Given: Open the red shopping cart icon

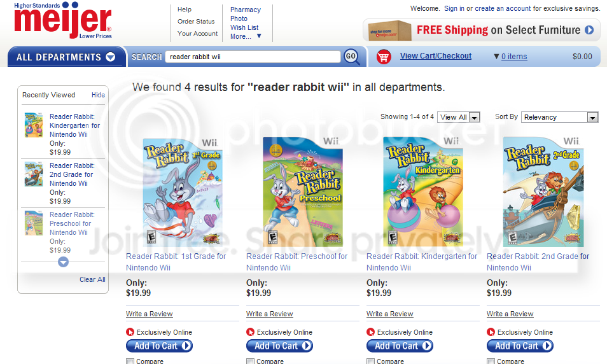Looking at the screenshot, I should (384, 57).
